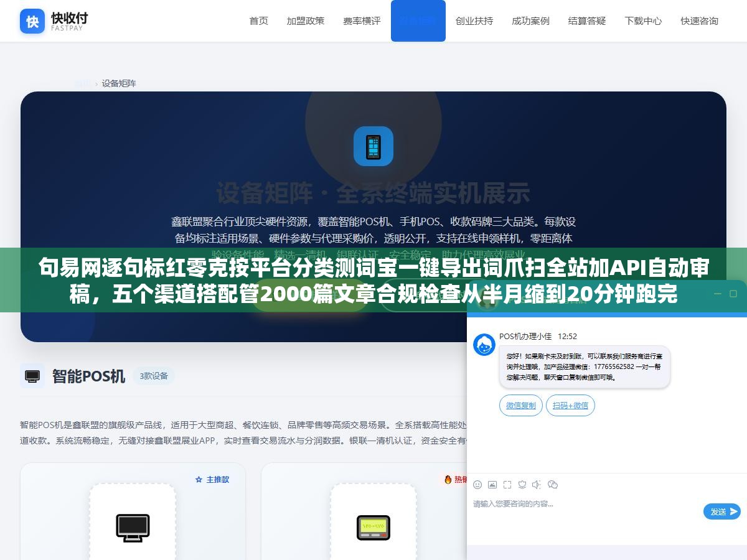Click the 主推款 star label on first card
The width and height of the screenshot is (747, 560).
click(212, 479)
